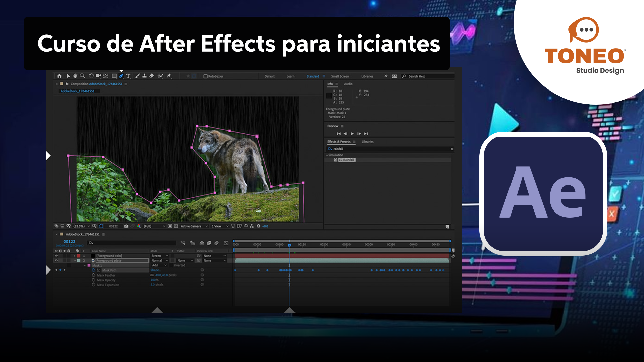This screenshot has height=362, width=644.
Task: Select the Eraser tool
Action: (x=151, y=76)
